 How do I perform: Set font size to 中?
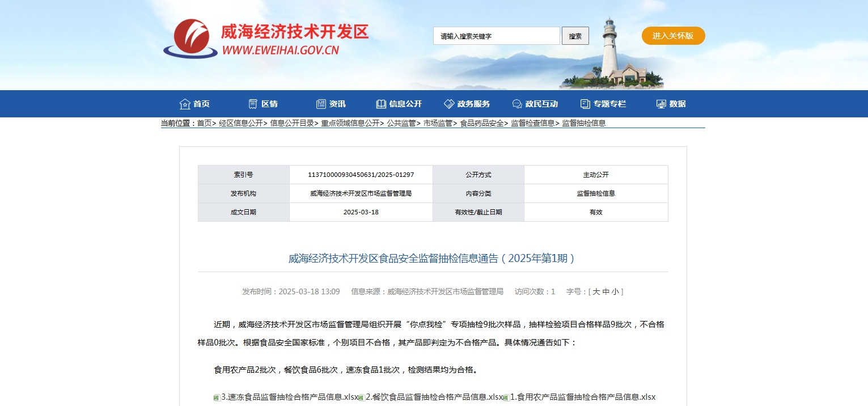[606, 291]
